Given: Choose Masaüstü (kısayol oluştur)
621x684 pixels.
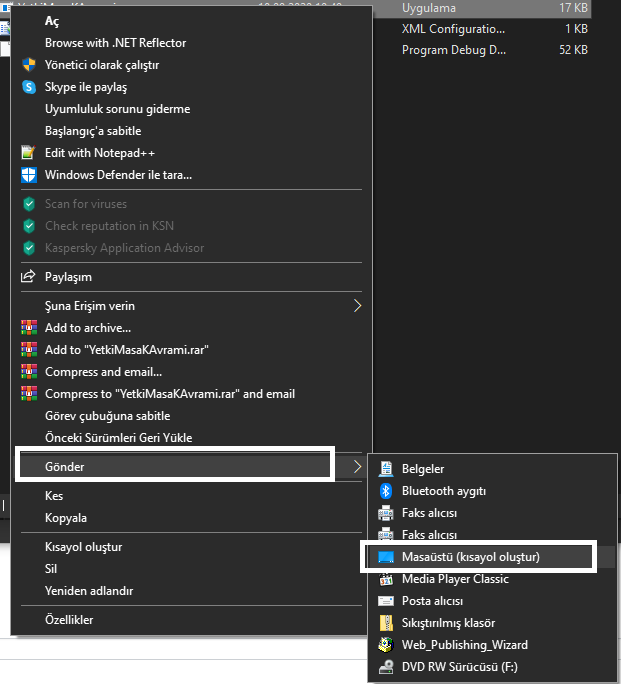Looking at the screenshot, I should click(x=471, y=557).
